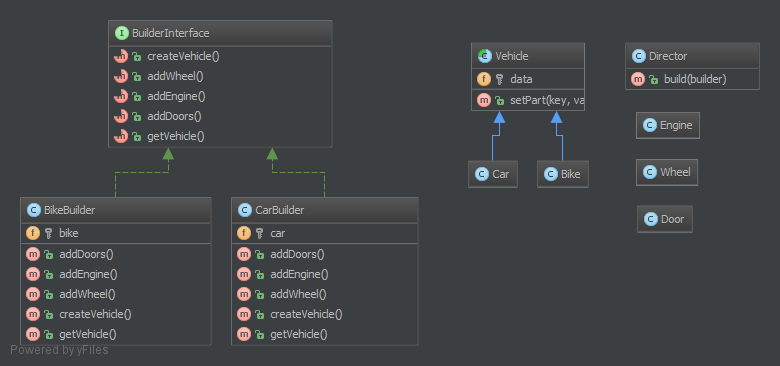The height and width of the screenshot is (366, 780).
Task: Select createVehicle() in BuilderInterface
Action: click(183, 56)
